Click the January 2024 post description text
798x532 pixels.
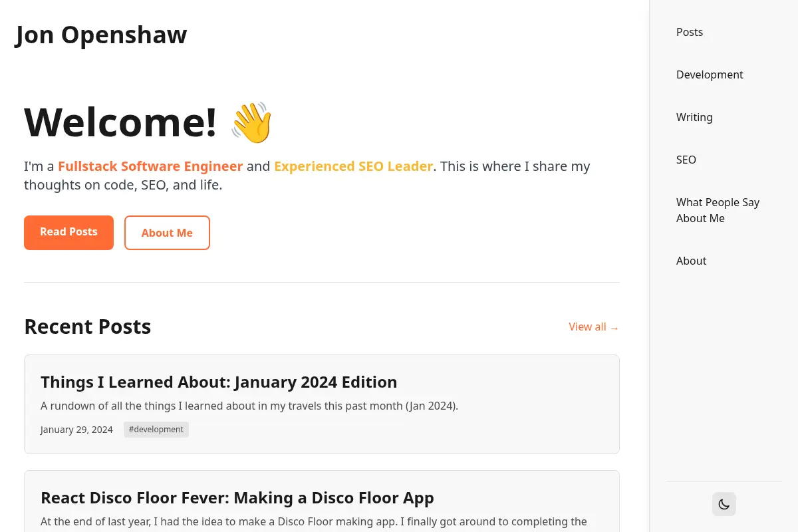click(x=249, y=406)
